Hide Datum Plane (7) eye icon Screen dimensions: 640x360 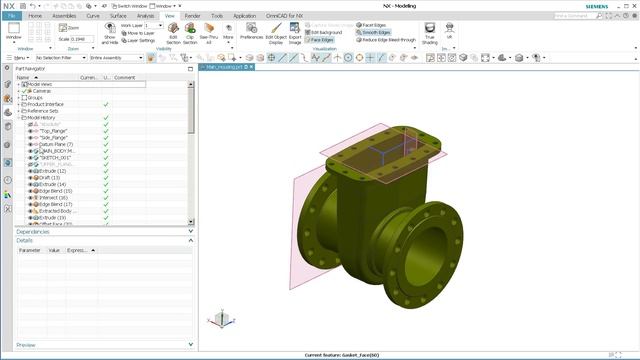click(30, 144)
